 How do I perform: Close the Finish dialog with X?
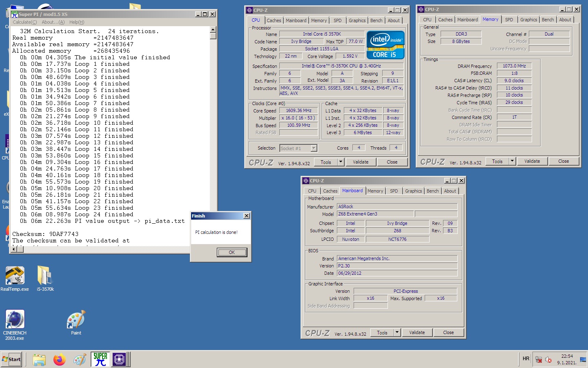pos(246,216)
